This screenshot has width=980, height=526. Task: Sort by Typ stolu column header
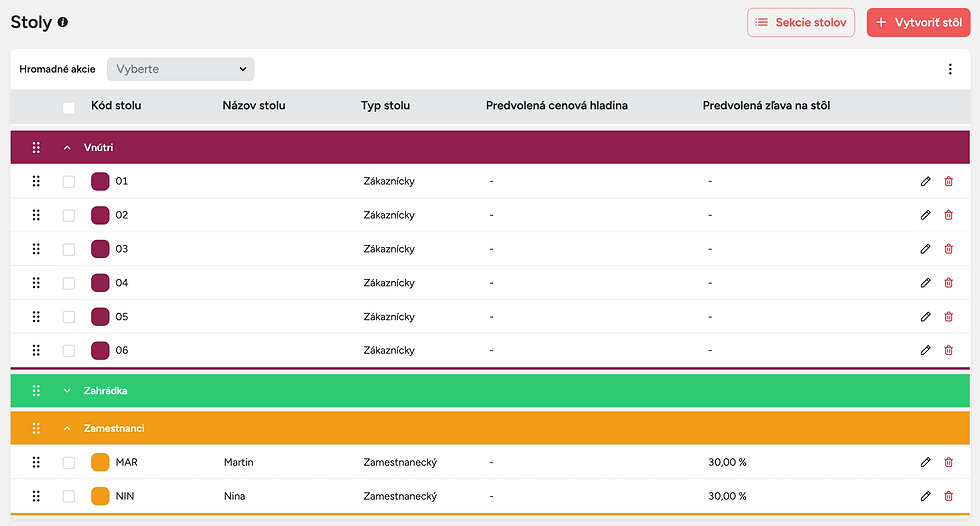(385, 106)
